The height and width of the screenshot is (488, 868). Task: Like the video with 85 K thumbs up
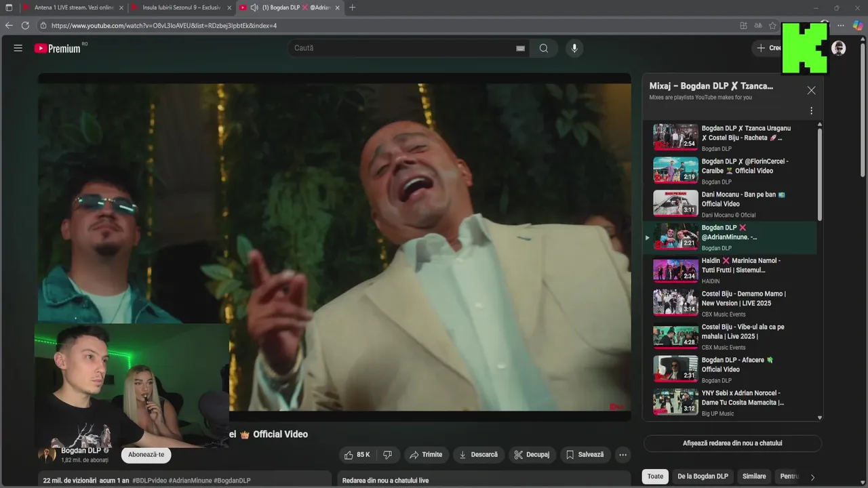click(x=357, y=455)
